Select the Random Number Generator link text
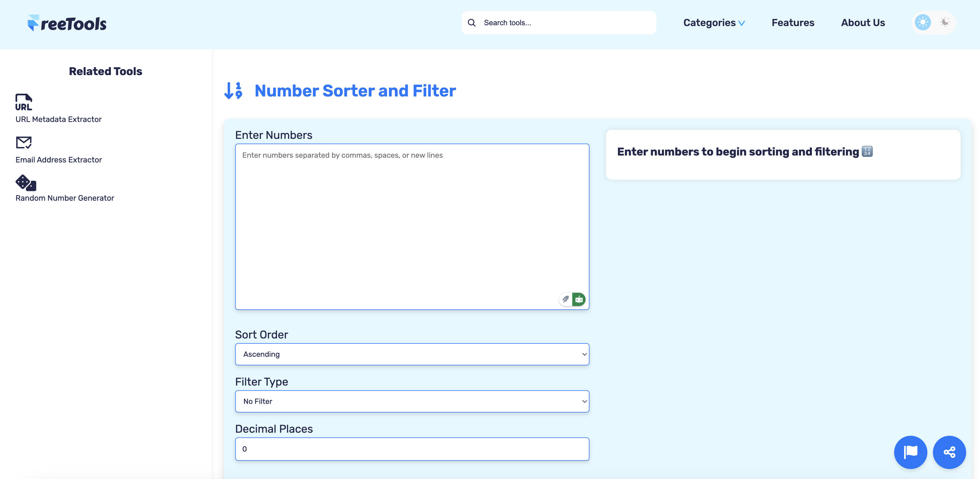 coord(65,198)
